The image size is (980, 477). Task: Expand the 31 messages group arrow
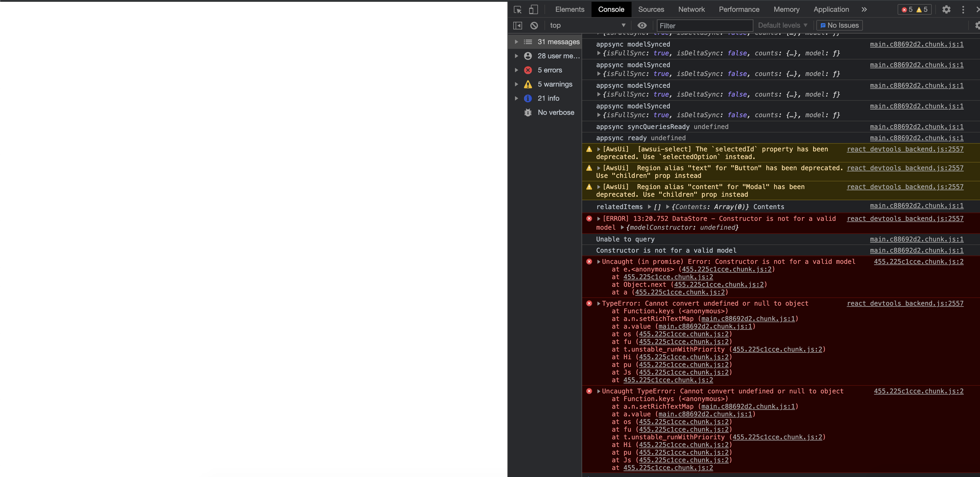[516, 42]
